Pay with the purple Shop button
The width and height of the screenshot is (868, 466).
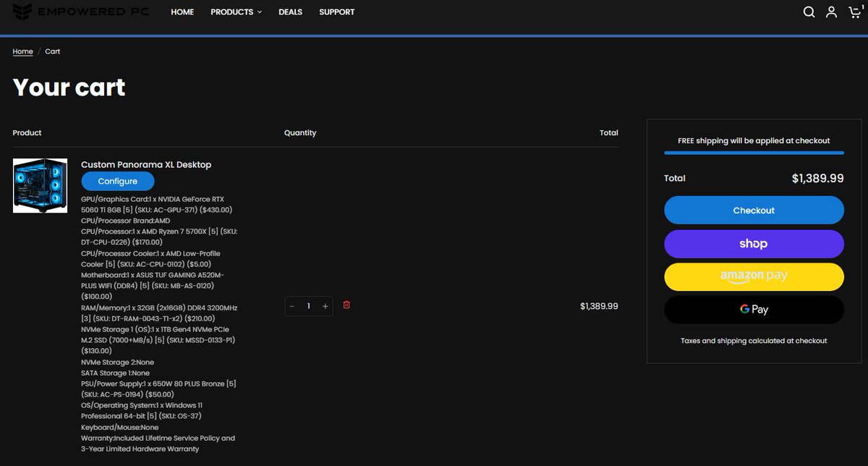pos(754,244)
